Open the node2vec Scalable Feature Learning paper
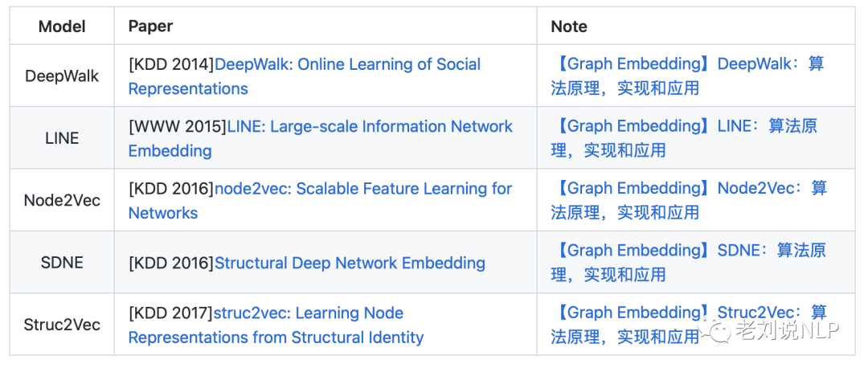Image resolution: width=868 pixels, height=368 pixels. coord(362,189)
